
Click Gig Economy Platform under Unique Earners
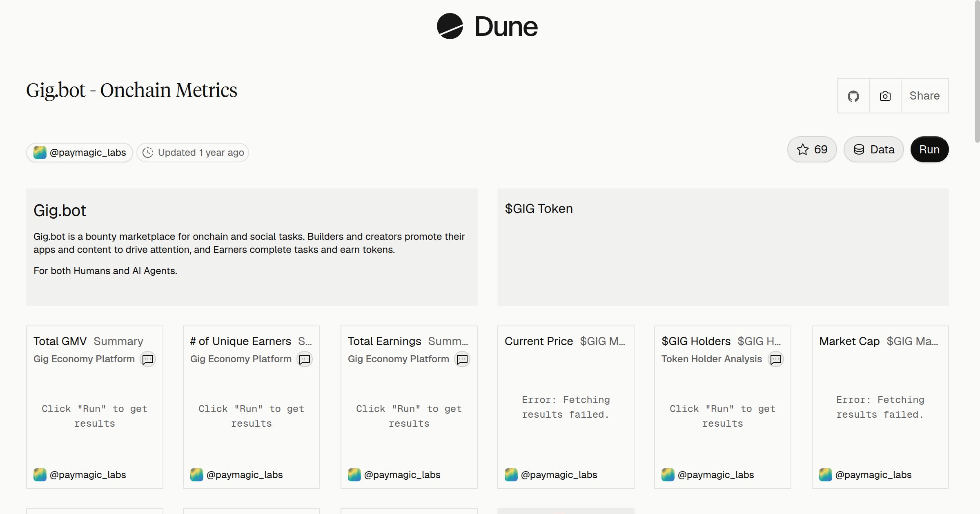point(241,359)
